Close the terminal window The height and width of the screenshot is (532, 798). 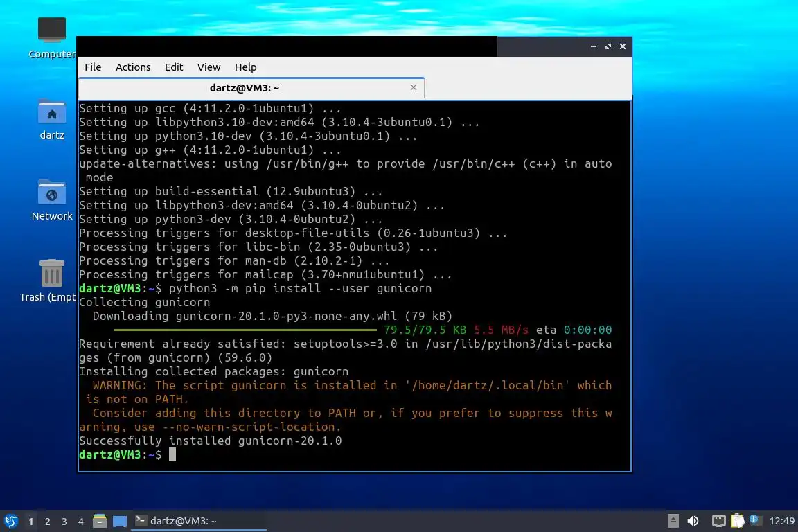tap(623, 46)
